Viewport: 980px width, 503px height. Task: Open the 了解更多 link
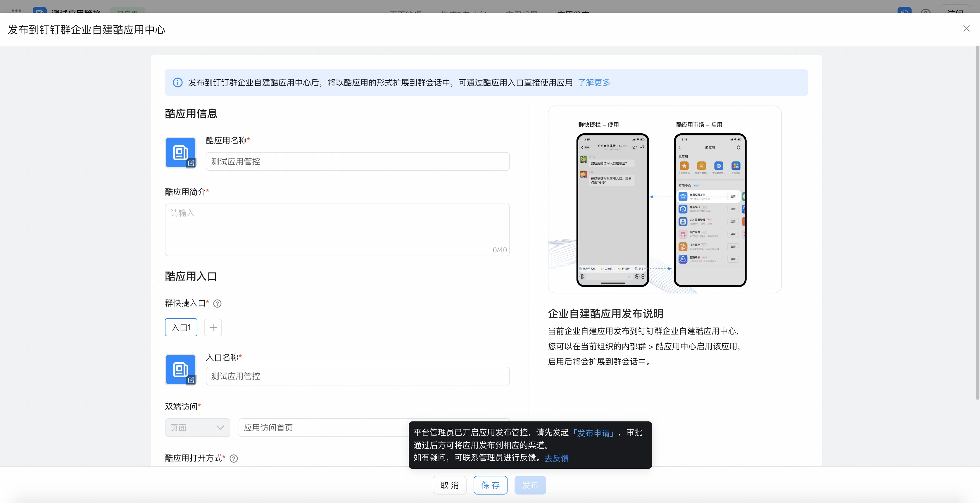594,82
